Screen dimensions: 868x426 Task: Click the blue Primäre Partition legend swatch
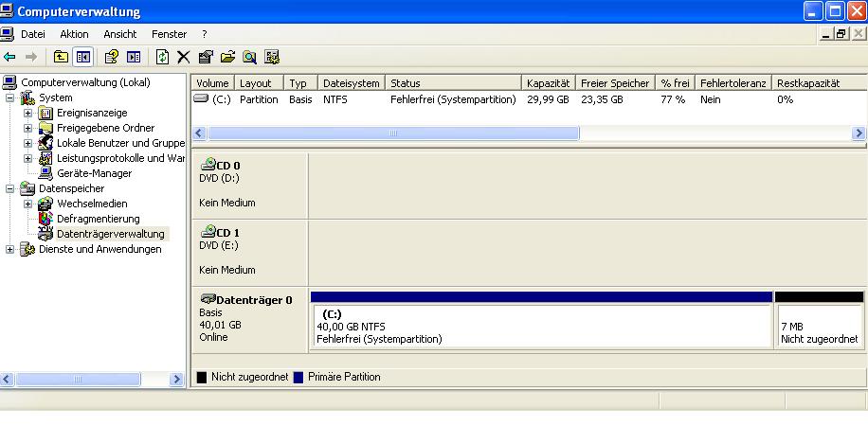pyautogui.click(x=298, y=377)
